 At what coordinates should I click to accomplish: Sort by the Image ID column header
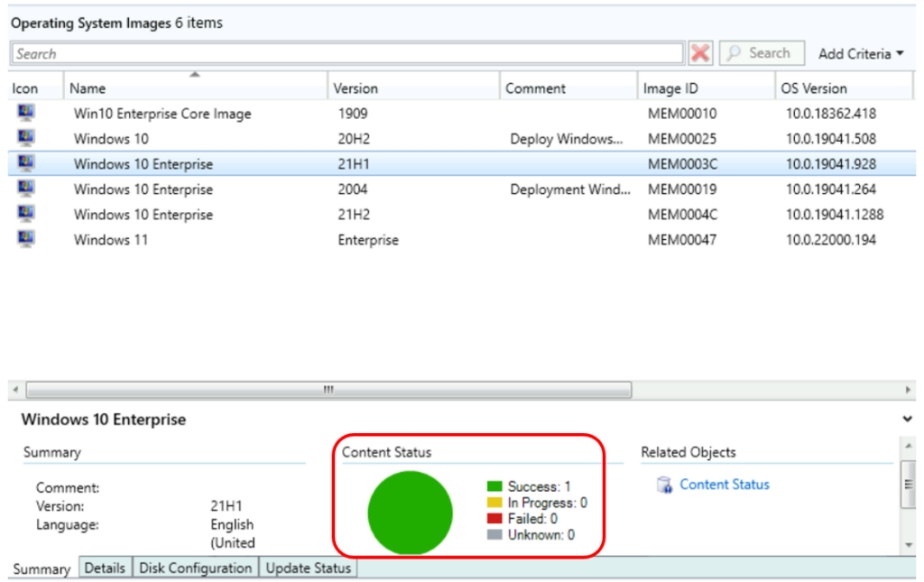click(x=706, y=88)
